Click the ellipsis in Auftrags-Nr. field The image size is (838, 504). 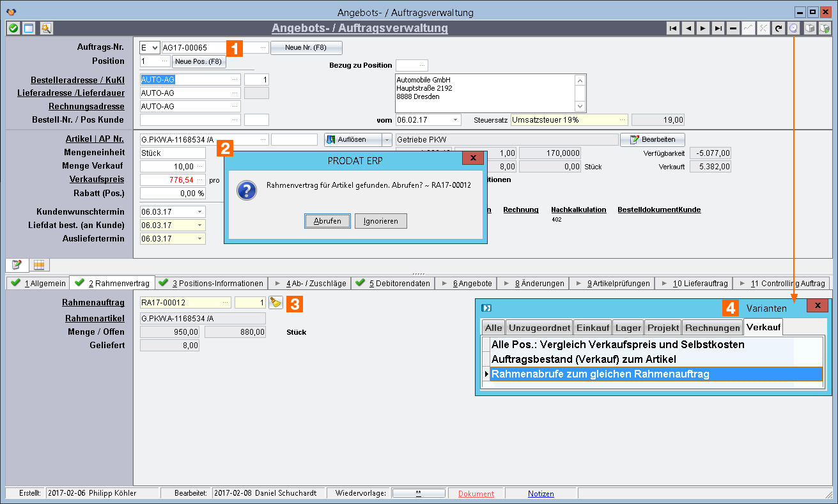[x=263, y=47]
